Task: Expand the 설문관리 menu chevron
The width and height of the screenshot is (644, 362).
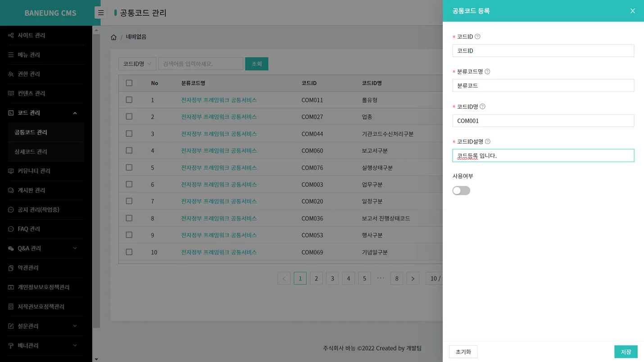Action: click(75, 326)
